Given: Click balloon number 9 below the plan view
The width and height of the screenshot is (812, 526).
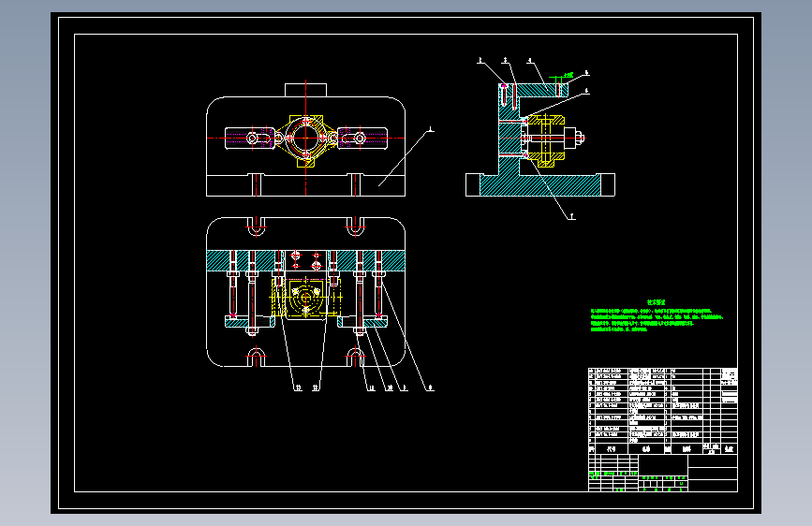Looking at the screenshot, I should [x=405, y=387].
